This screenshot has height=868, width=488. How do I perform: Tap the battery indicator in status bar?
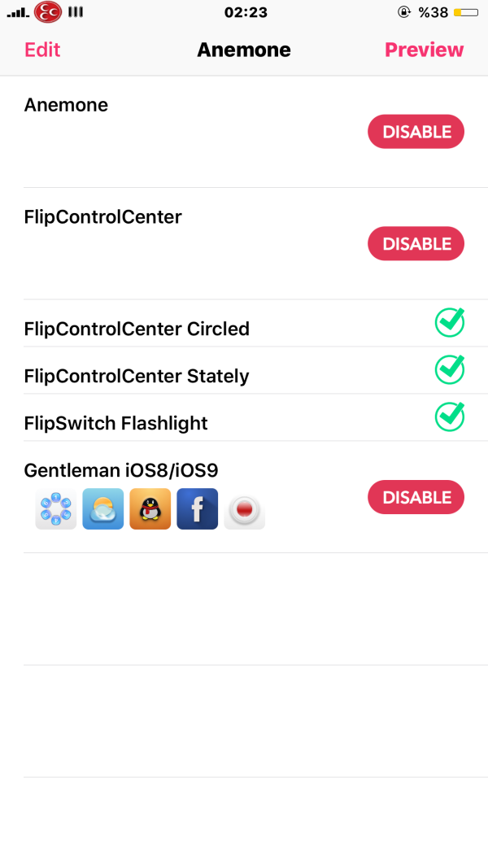[x=466, y=12]
